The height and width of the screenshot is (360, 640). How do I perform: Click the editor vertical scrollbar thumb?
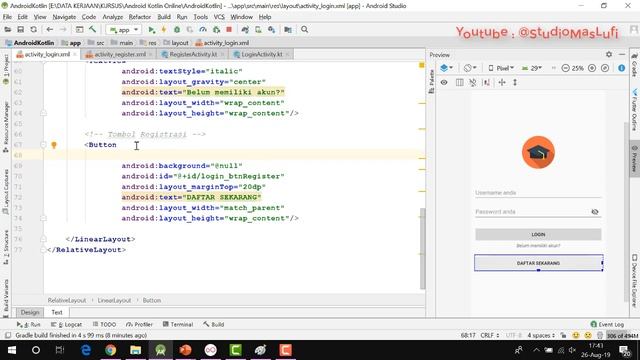coord(422,249)
